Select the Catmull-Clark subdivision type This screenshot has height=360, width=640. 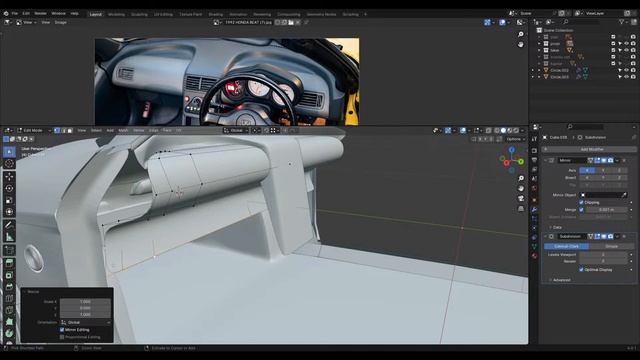[x=567, y=247]
